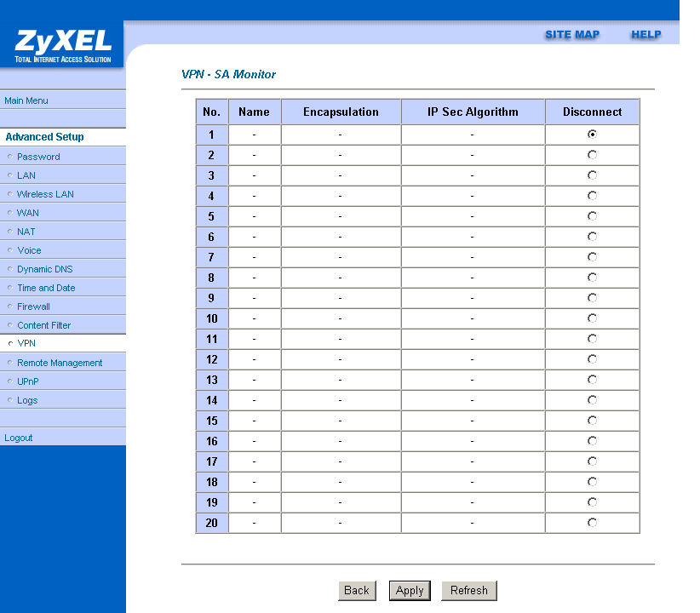Select Disconnect radio for row 6

point(592,236)
